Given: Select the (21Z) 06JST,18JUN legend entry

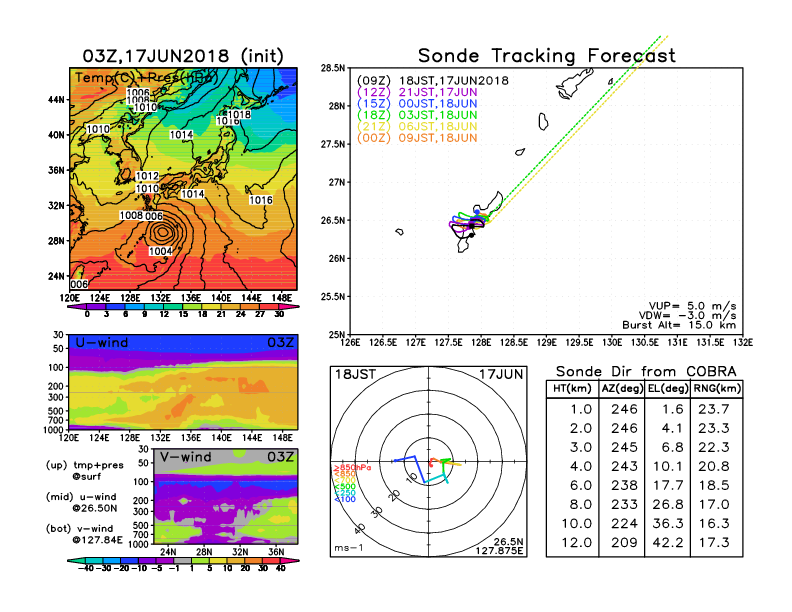Looking at the screenshot, I should click(x=417, y=126).
